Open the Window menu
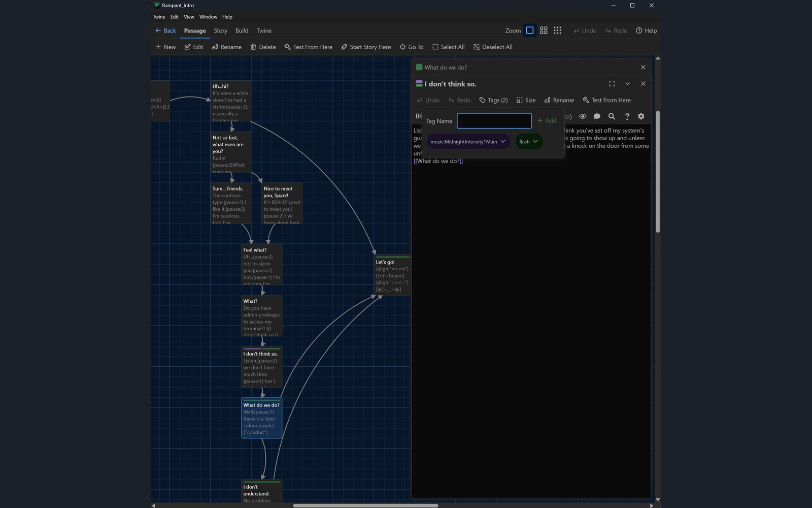 208,17
